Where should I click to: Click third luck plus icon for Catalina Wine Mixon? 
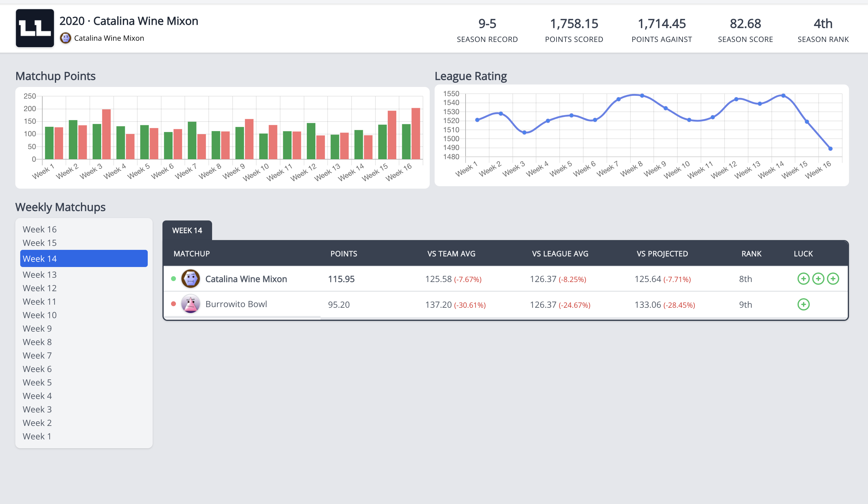[x=833, y=279]
